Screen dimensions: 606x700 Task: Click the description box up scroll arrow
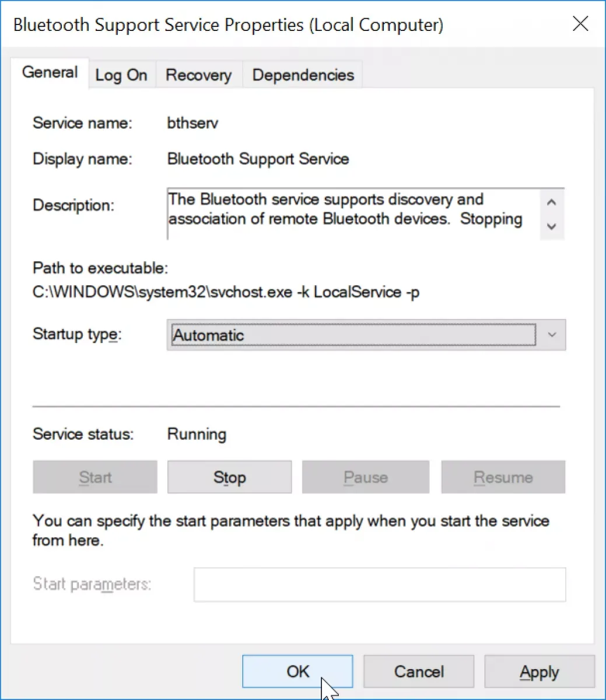(552, 202)
